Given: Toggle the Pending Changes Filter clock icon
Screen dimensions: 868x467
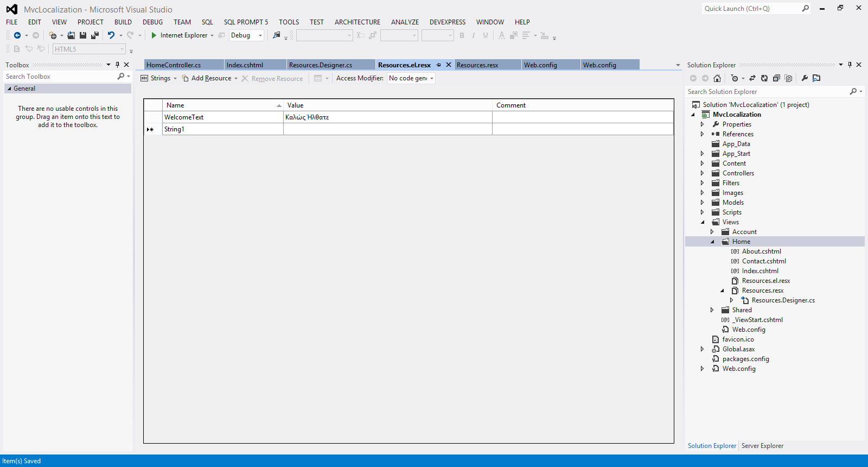Looking at the screenshot, I should (x=735, y=78).
